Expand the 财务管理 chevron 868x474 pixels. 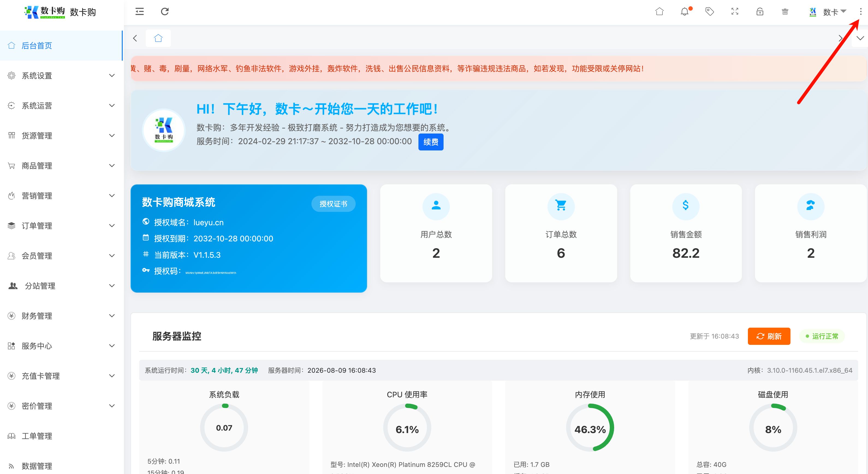pyautogui.click(x=112, y=316)
